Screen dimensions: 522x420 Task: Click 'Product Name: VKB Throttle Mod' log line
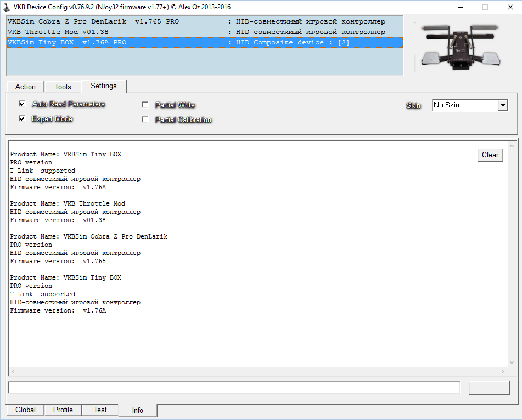[x=68, y=203]
